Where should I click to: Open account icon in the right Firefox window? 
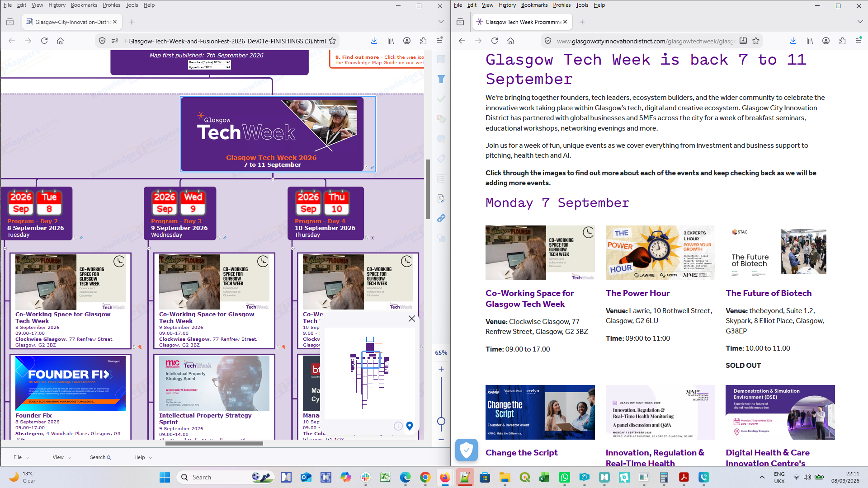tap(826, 41)
